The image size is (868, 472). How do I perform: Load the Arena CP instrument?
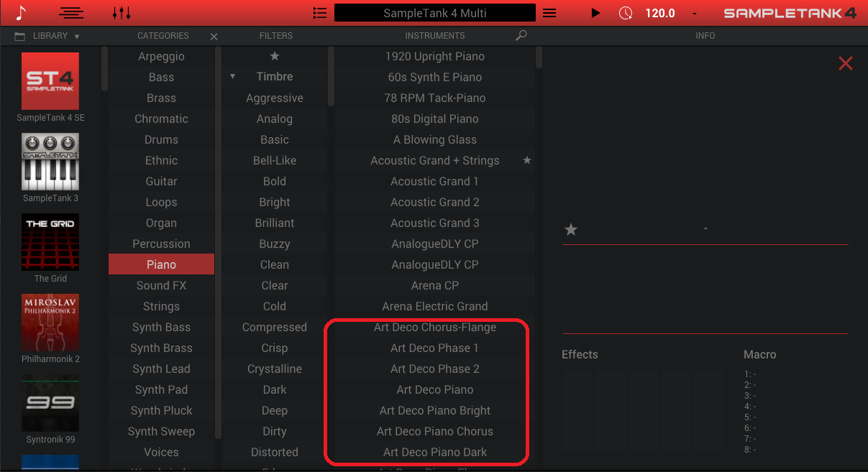point(435,285)
